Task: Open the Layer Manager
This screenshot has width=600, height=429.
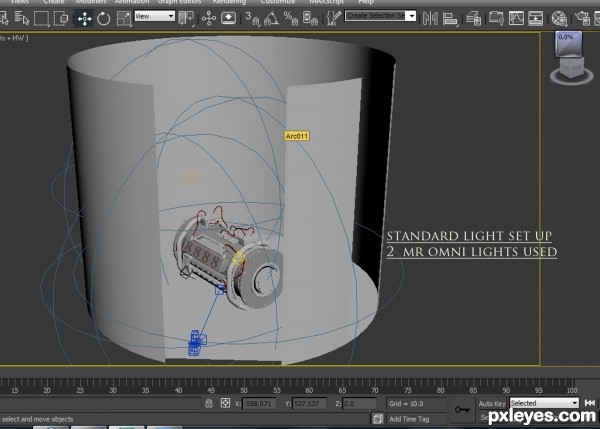Action: 474,18
